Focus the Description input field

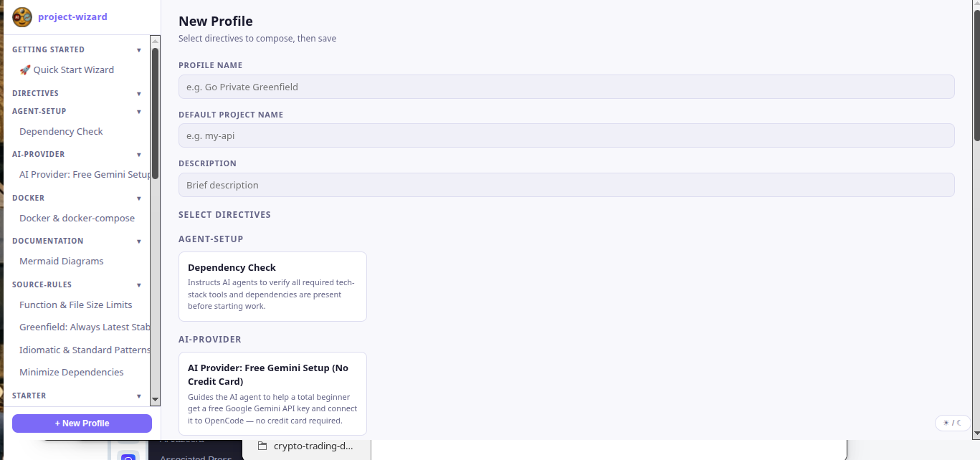(x=566, y=185)
